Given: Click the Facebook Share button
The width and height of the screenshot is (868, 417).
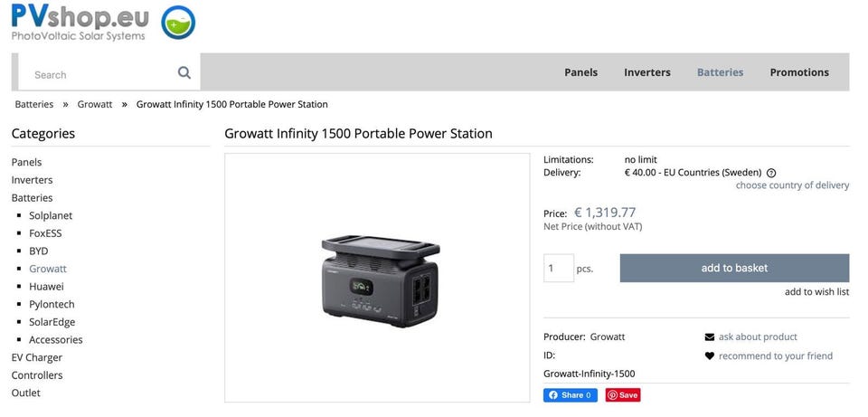Looking at the screenshot, I should tap(570, 395).
